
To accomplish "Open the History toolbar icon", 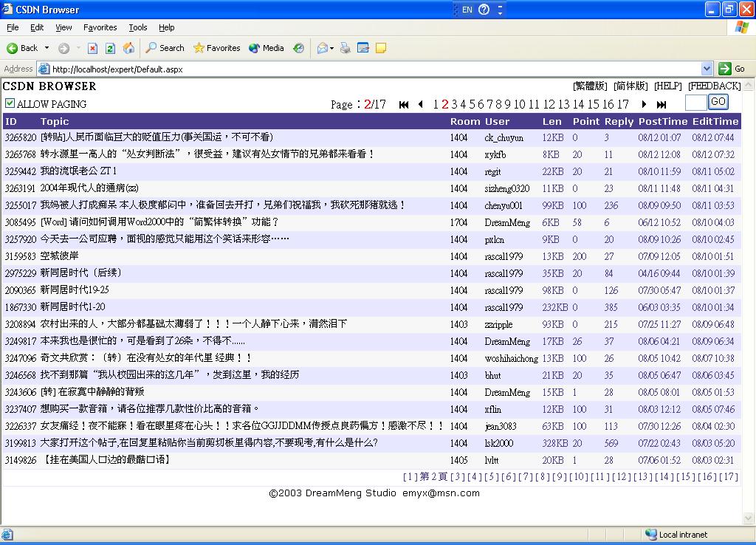I will coord(299,48).
